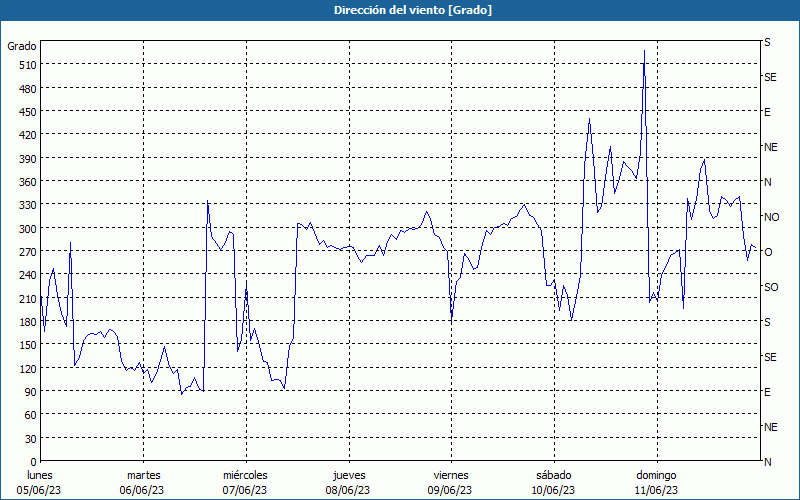
Task: Click the 'Grado' unit label above the y-axis
Action: pyautogui.click(x=22, y=46)
